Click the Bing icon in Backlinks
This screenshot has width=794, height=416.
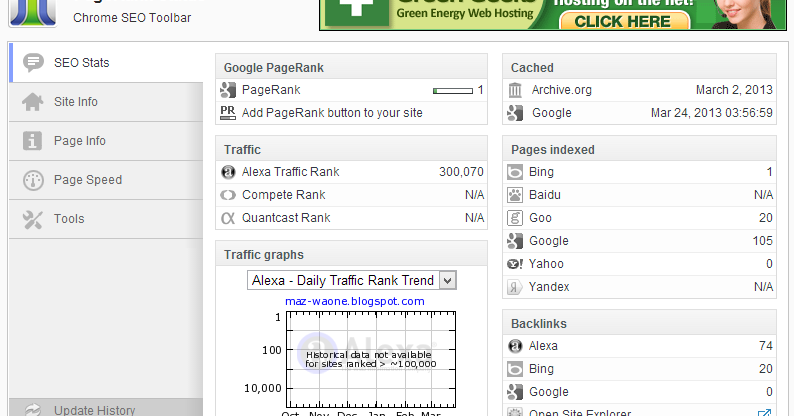515,369
